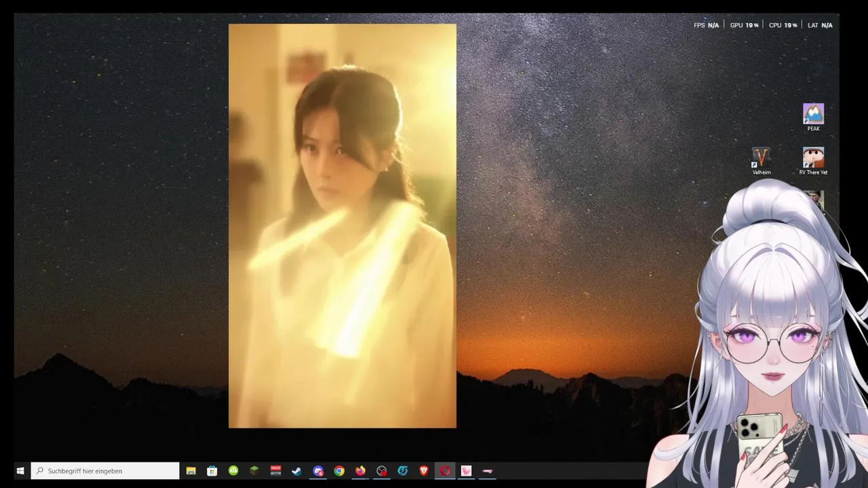Launch the RV There Yet desktop shortcut

(813, 161)
